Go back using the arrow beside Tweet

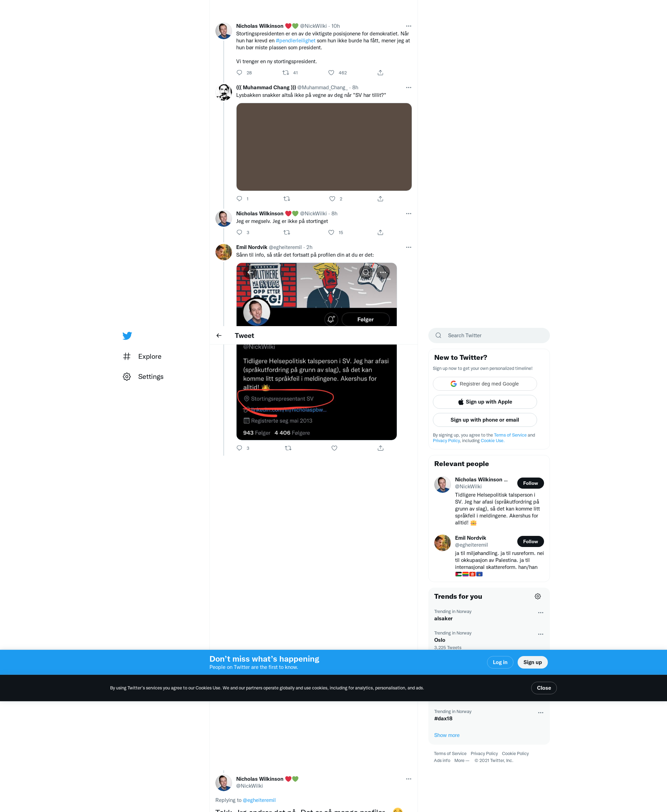219,335
